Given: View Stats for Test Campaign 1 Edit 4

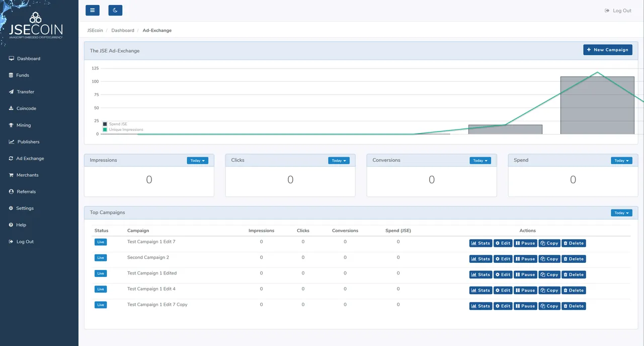Looking at the screenshot, I should tap(480, 290).
